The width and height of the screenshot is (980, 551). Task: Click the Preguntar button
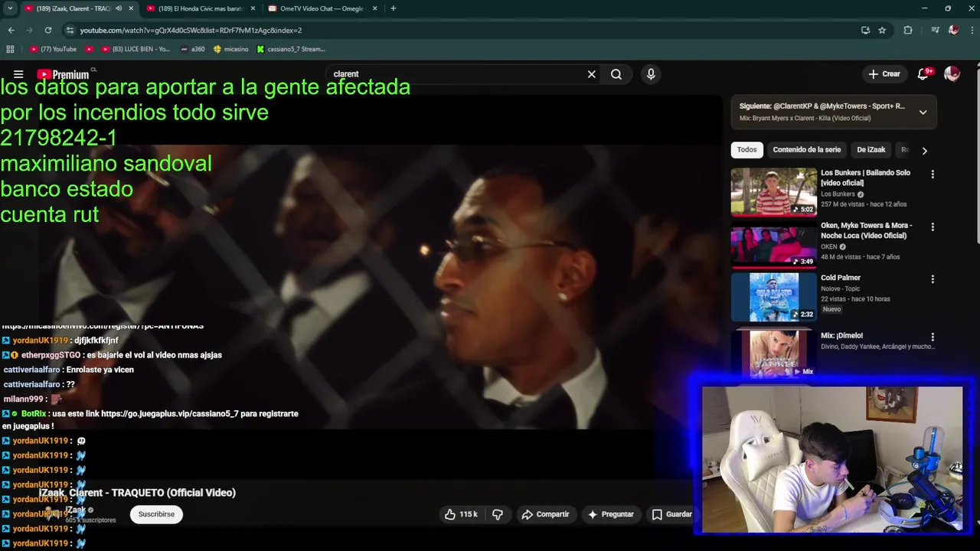pos(610,514)
